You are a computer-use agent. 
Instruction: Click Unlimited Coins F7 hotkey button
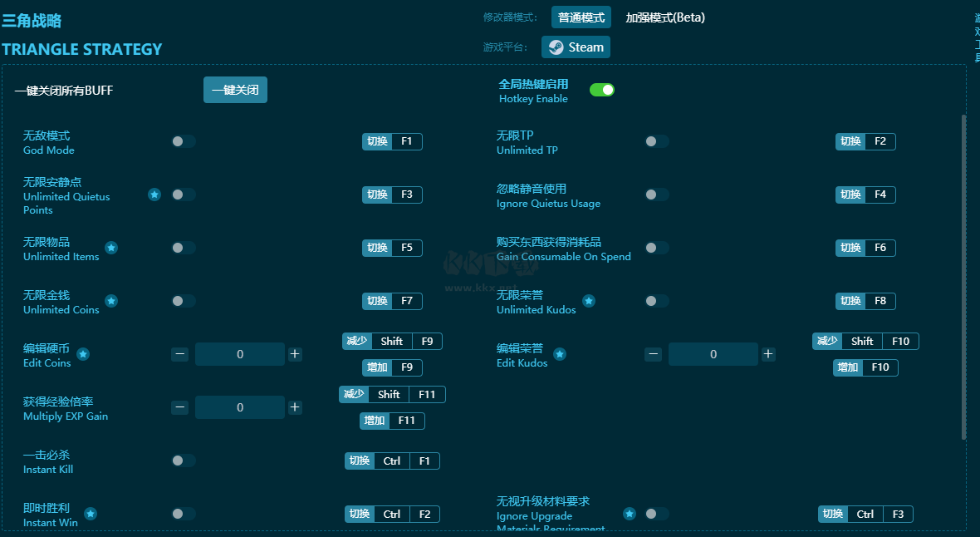click(393, 301)
